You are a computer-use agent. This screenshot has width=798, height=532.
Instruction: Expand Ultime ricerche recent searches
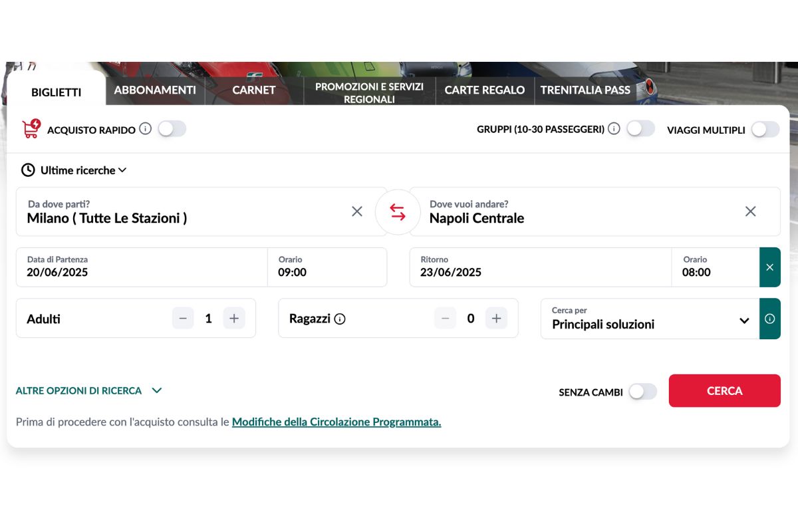click(x=74, y=170)
